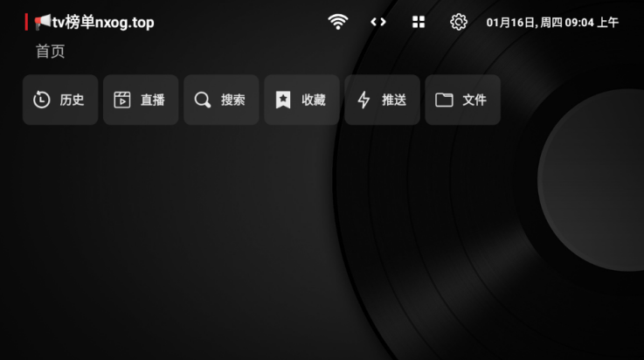Image resolution: width=644 pixels, height=360 pixels.
Task: Select the 首页 home heading
Action: [x=51, y=52]
